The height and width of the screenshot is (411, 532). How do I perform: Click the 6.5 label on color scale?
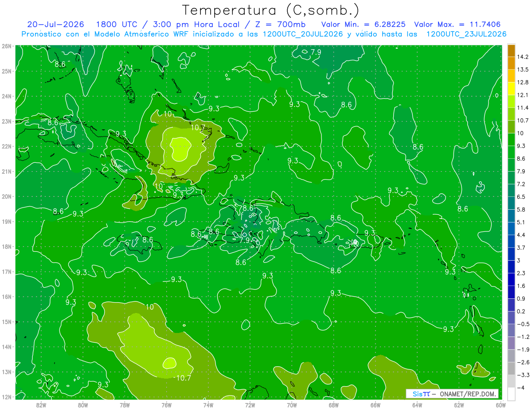tap(521, 197)
